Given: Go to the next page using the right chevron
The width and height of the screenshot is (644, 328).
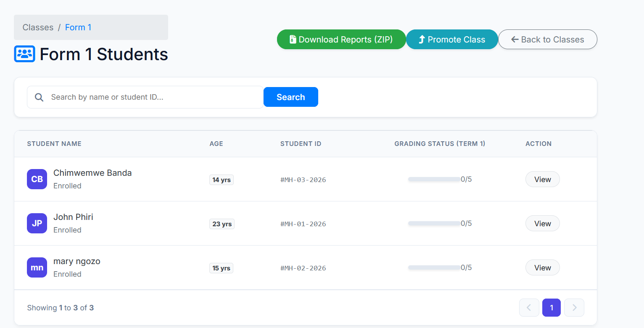Looking at the screenshot, I should tap(574, 308).
